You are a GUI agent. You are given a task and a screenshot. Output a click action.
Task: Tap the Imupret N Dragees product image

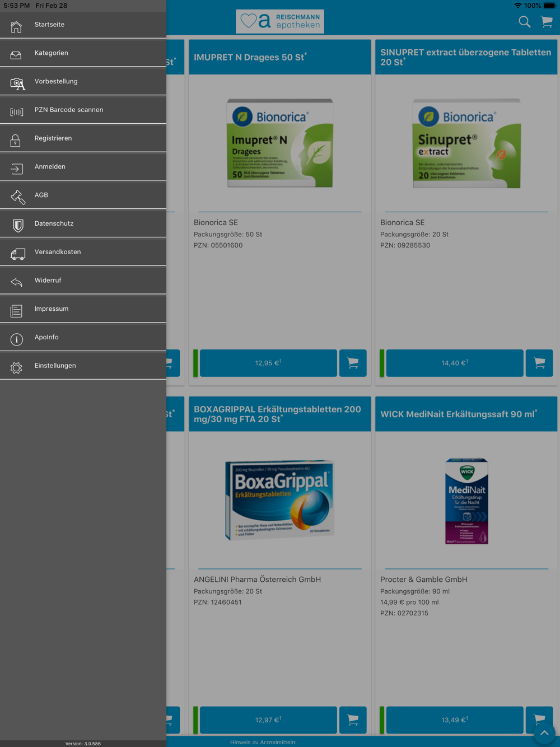point(280,143)
